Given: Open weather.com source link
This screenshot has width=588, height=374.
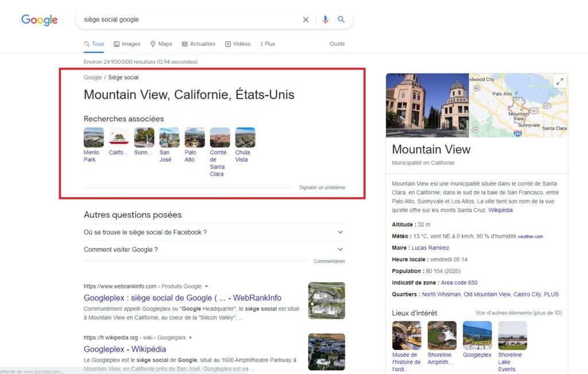Looking at the screenshot, I should click(x=530, y=237).
